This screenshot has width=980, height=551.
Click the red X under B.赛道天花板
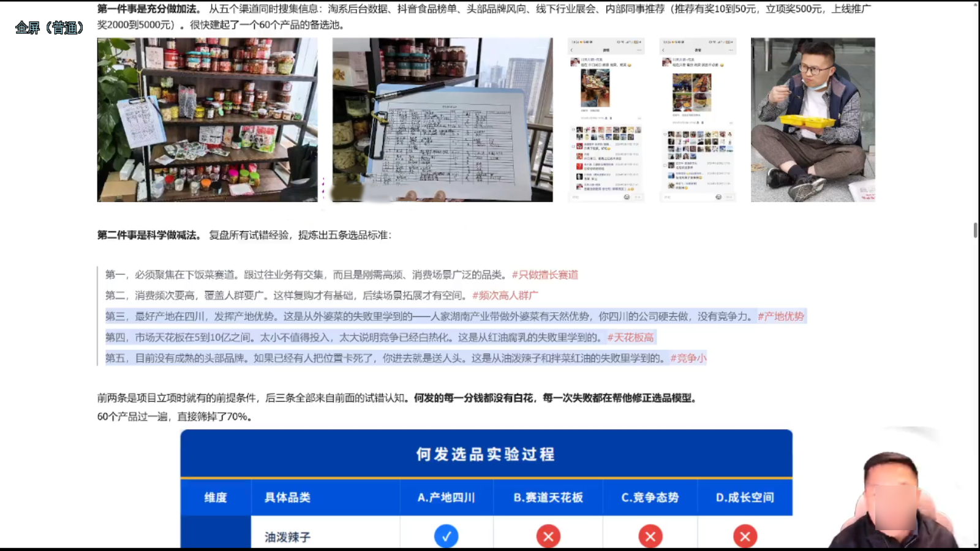pos(548,536)
